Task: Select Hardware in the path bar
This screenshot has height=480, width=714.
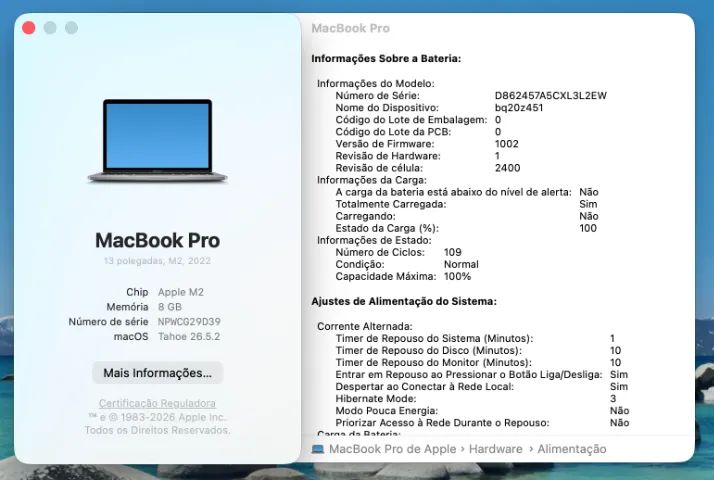Action: click(496, 449)
